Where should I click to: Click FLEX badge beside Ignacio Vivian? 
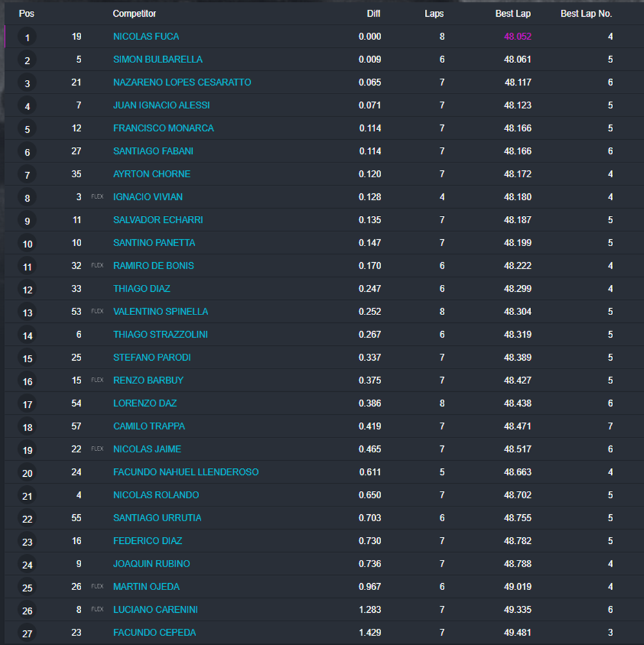[97, 197]
